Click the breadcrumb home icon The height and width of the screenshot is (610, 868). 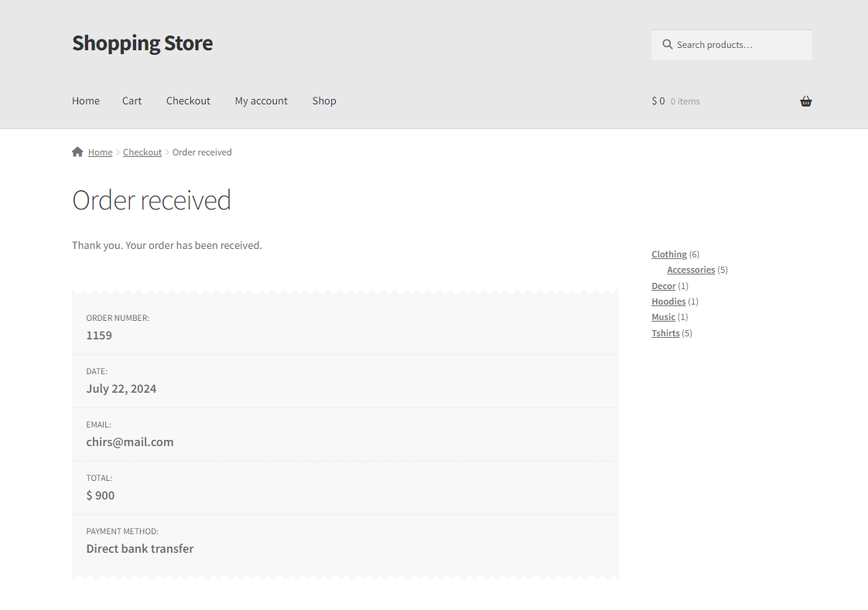(77, 152)
